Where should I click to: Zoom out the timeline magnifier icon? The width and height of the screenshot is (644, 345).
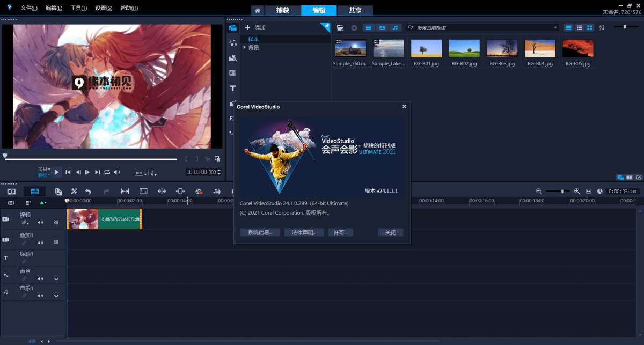tap(539, 192)
